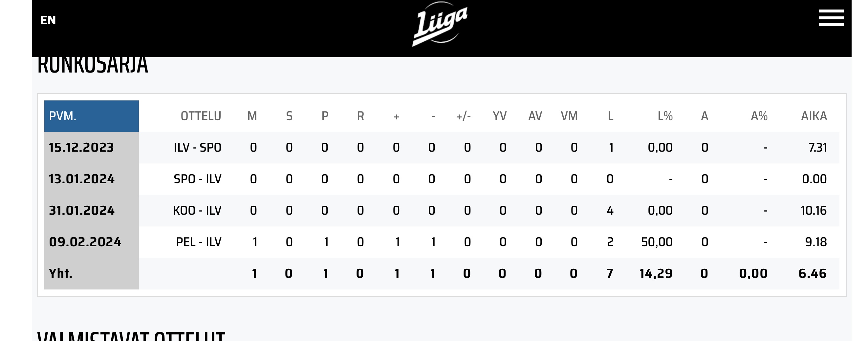Sort by OTTELU column header
868x341 pixels.
[201, 116]
